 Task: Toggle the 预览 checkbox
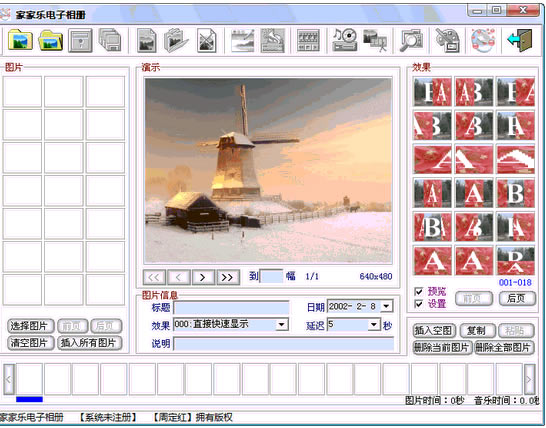click(419, 291)
